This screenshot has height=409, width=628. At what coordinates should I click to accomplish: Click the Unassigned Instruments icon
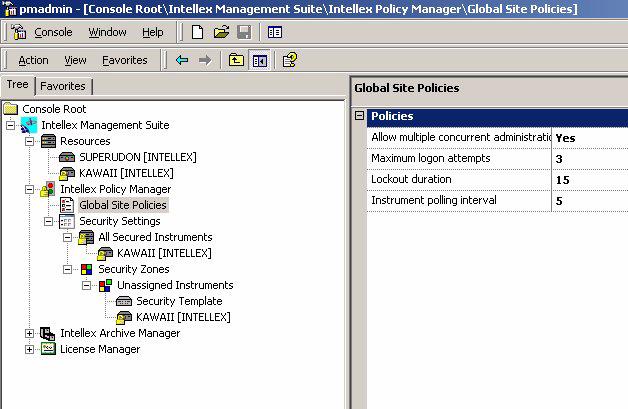(105, 285)
